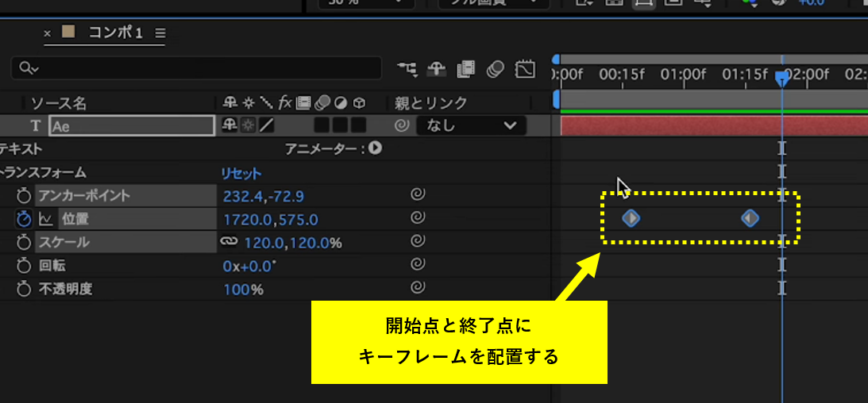Screen dimensions: 868x403
Task: Toggle stopwatch for スケール
Action: pos(23,242)
